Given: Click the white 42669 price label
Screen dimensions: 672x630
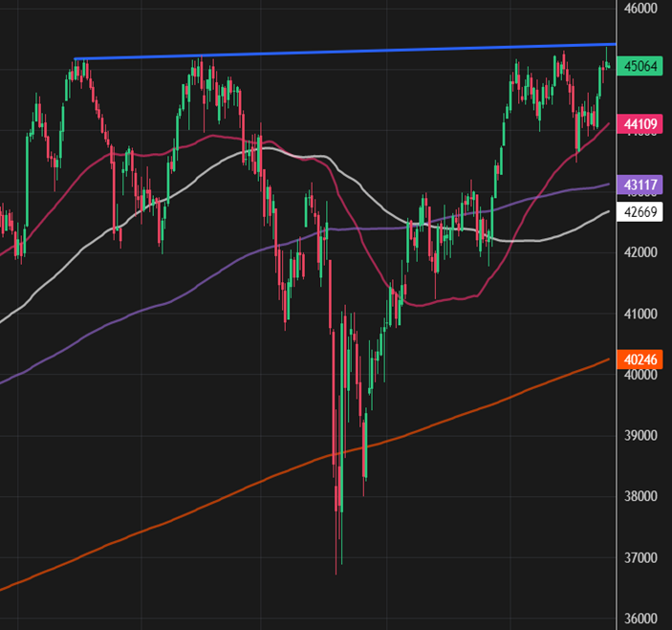Looking at the screenshot, I should tap(641, 210).
